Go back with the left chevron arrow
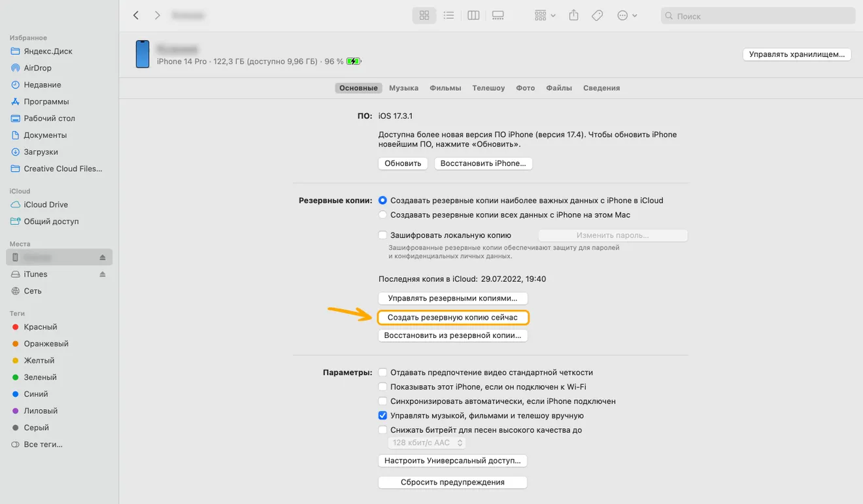Screen dimensions: 863x504 (136, 15)
